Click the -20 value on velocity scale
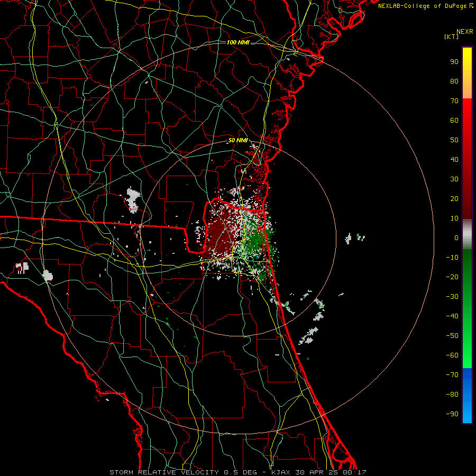 pyautogui.click(x=452, y=277)
